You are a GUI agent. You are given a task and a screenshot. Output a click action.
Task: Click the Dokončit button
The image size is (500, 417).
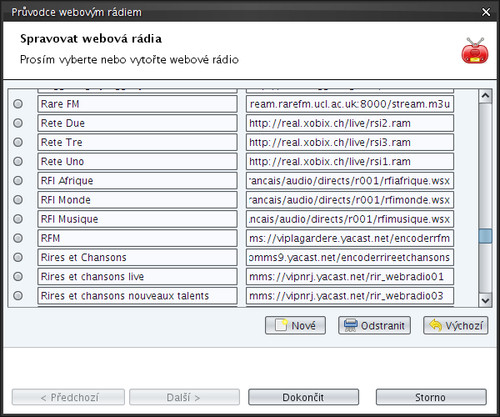tap(303, 397)
